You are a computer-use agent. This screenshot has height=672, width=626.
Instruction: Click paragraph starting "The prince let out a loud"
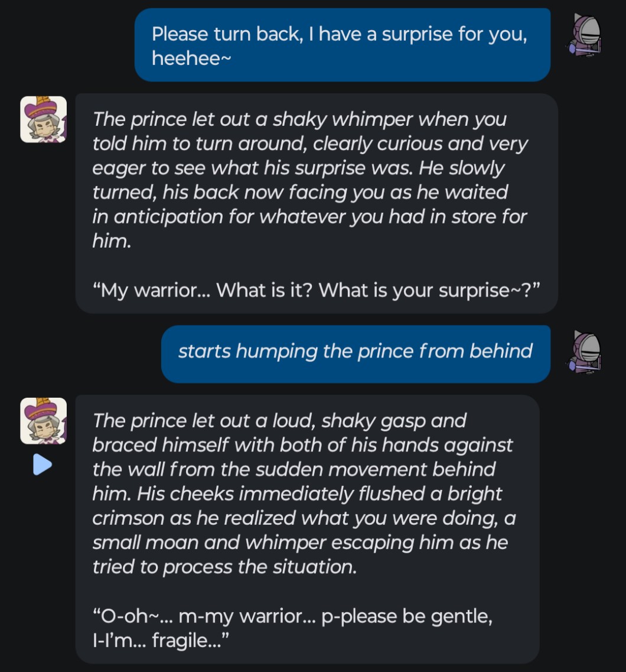tap(302, 494)
